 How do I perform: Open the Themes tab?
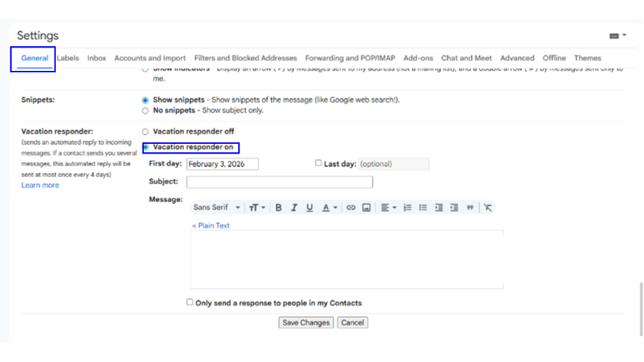(588, 58)
